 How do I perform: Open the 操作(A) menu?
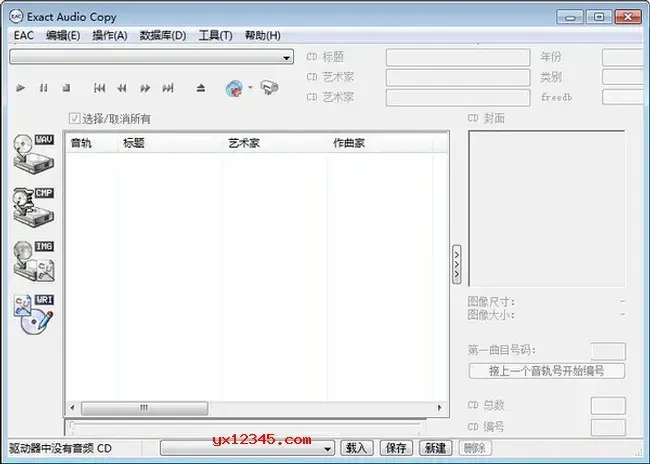coord(110,36)
